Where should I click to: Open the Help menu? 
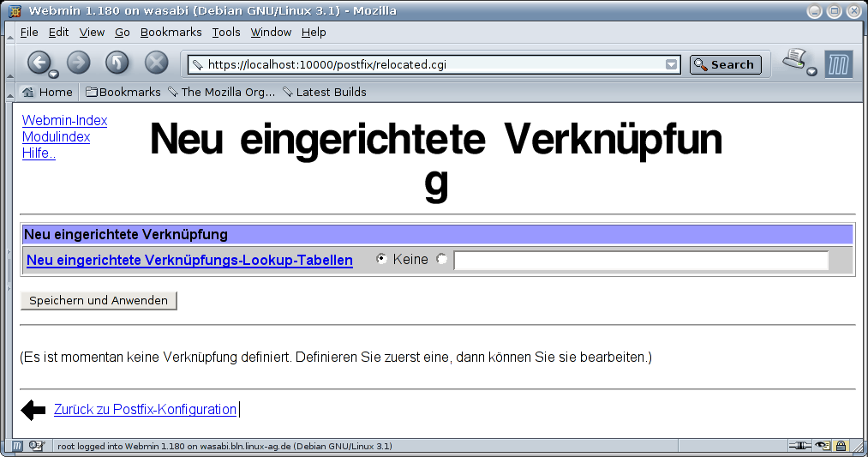point(314,32)
